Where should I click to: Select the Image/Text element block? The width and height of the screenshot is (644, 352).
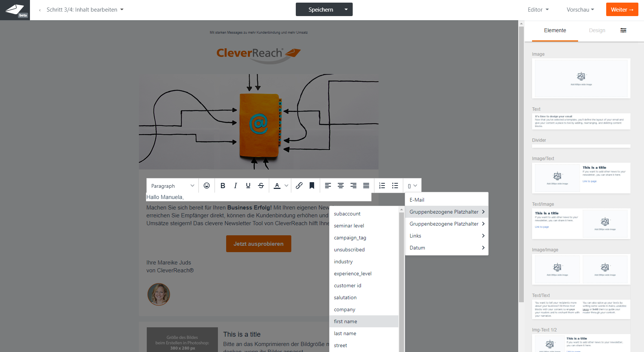coord(581,178)
